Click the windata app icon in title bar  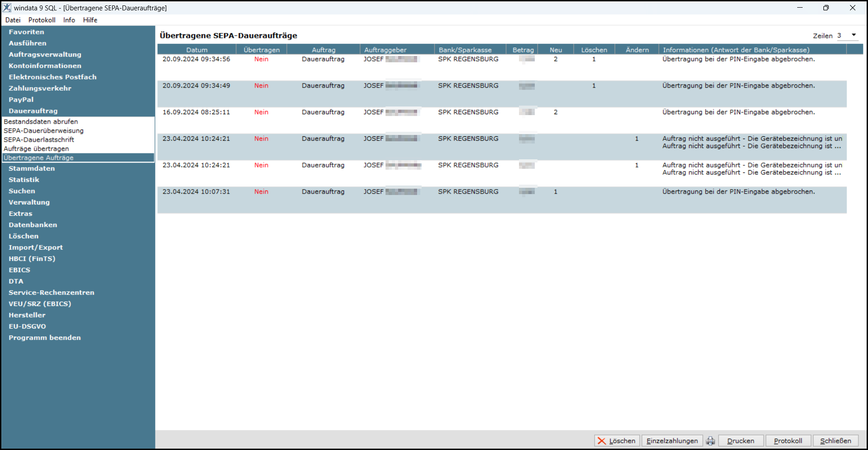[7, 8]
